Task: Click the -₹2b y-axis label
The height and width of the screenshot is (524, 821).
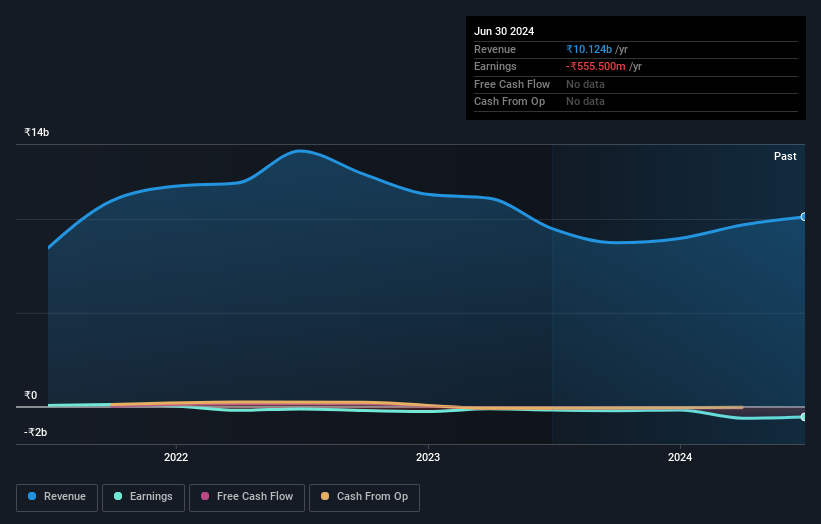Action: click(36, 432)
